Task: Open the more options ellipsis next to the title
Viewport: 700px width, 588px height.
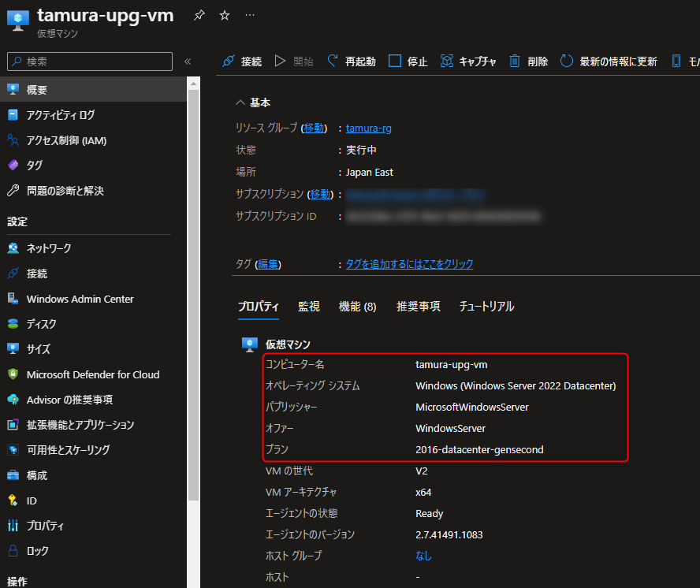Action: pyautogui.click(x=250, y=15)
